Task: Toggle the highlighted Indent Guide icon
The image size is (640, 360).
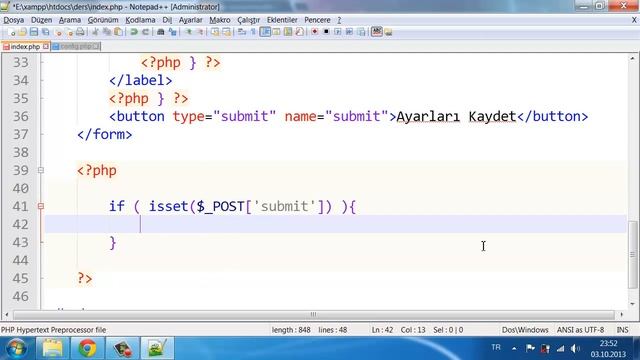Action: [265, 32]
